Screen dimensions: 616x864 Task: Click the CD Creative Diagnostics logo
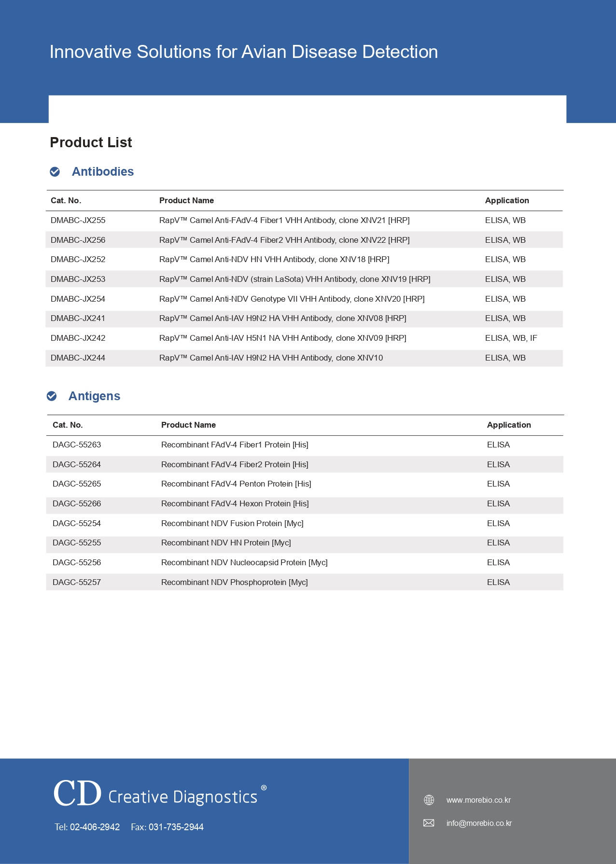pos(159,794)
